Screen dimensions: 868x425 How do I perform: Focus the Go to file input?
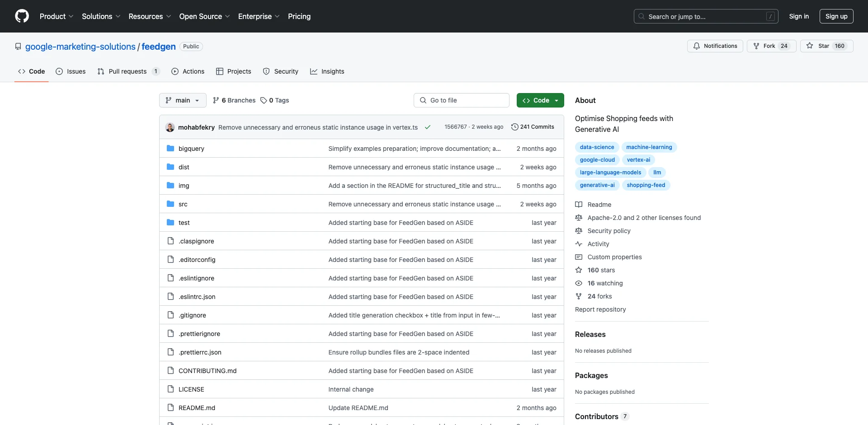tap(462, 100)
